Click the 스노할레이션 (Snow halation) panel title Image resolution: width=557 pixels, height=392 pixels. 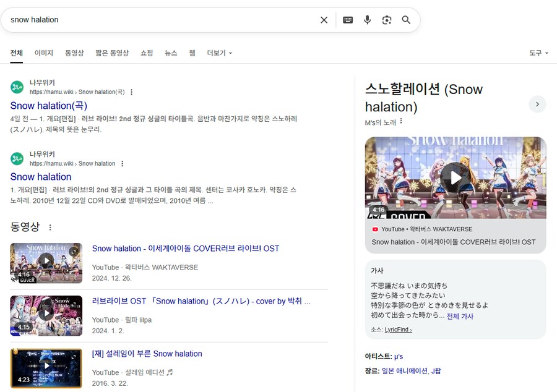click(x=424, y=98)
